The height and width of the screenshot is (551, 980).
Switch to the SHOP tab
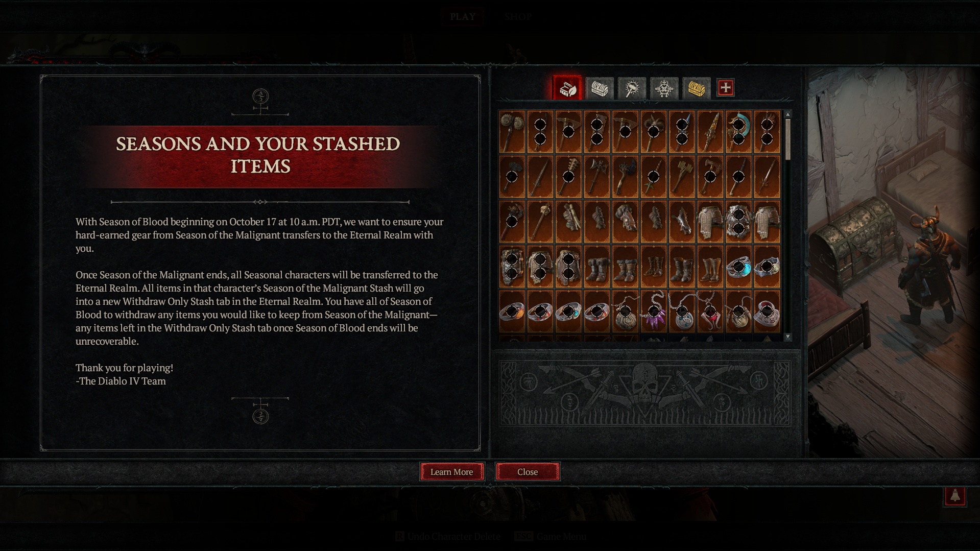pos(518,16)
